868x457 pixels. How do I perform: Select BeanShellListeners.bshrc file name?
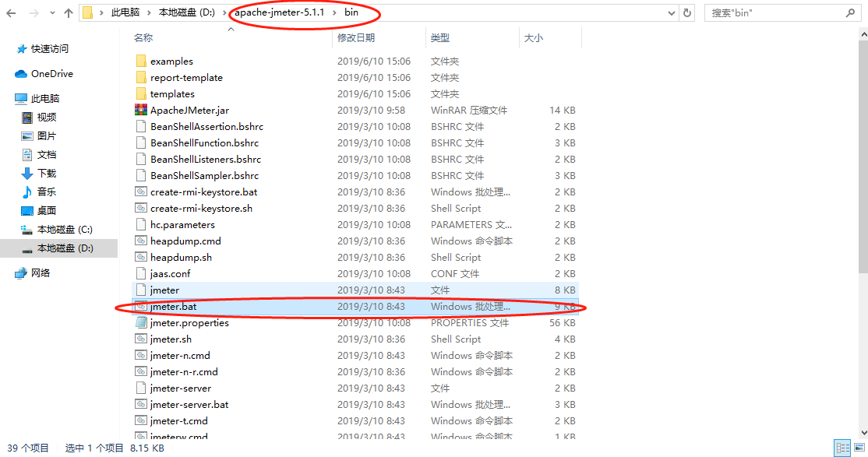[206, 160]
